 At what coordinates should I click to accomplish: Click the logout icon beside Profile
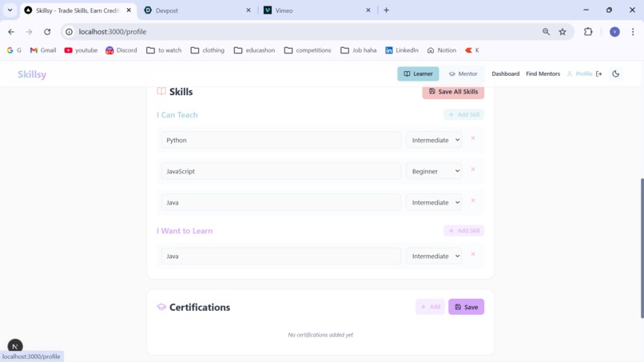coord(598,74)
